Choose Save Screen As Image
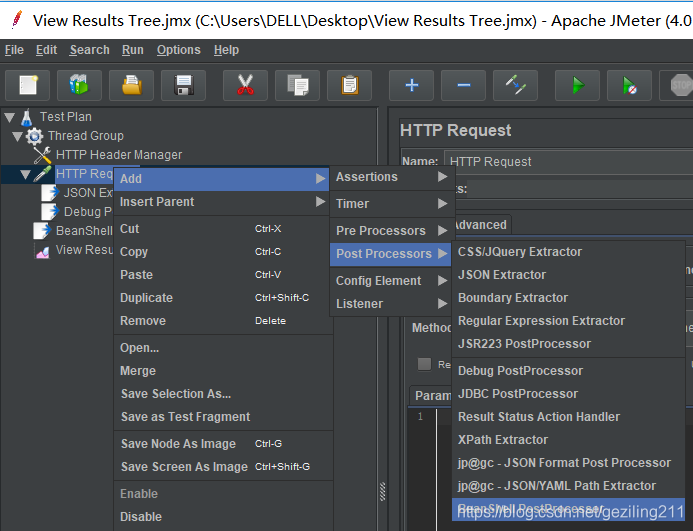This screenshot has width=693, height=531. coord(223,467)
